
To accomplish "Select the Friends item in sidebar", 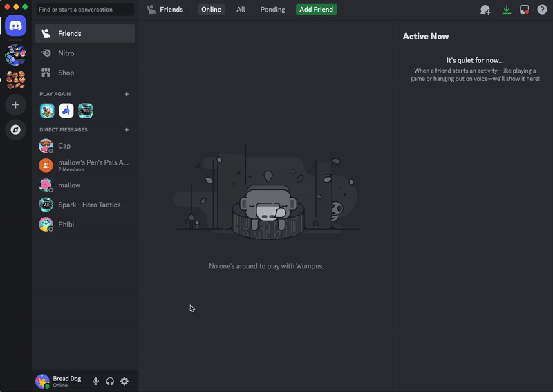I will point(85,33).
